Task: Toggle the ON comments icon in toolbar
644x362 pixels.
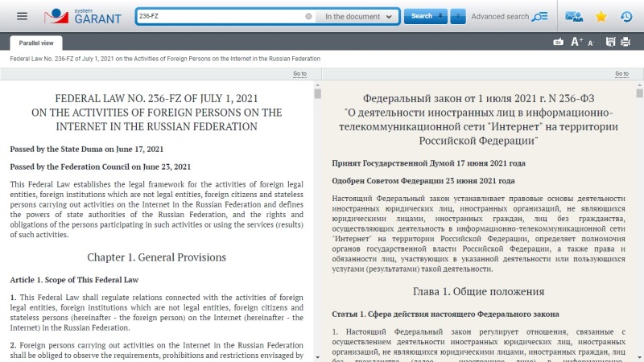Action: [558, 42]
